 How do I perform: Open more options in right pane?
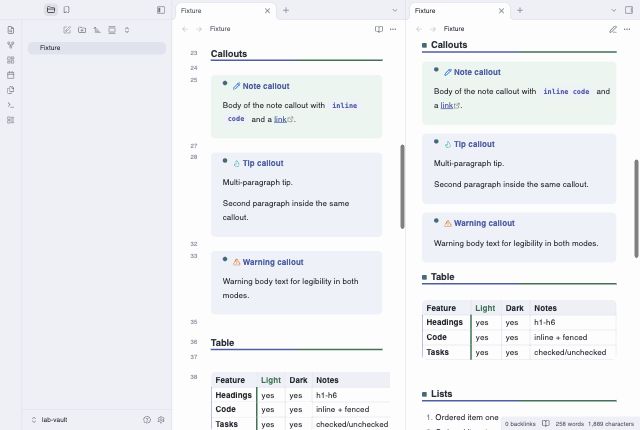pos(627,29)
